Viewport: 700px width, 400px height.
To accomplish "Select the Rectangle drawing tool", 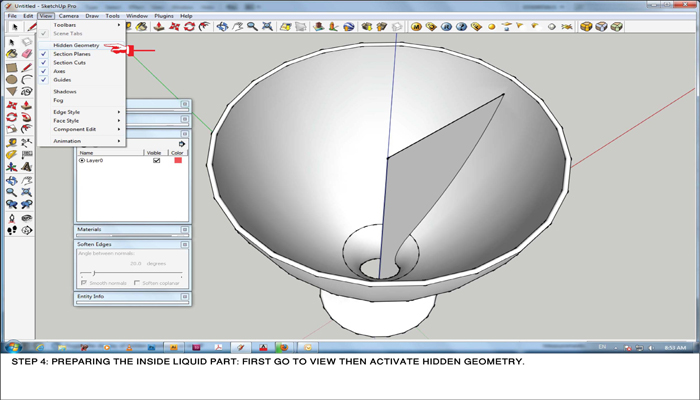I will [11, 67].
